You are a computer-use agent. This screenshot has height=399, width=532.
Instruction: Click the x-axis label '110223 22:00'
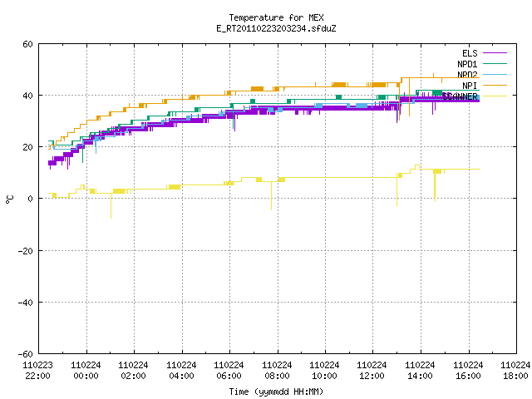click(37, 371)
